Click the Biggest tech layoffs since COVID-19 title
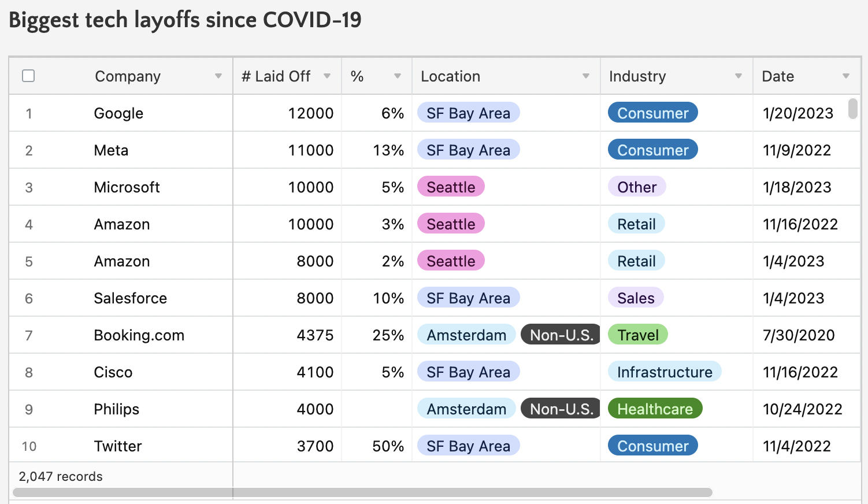868x504 pixels. pyautogui.click(x=185, y=20)
